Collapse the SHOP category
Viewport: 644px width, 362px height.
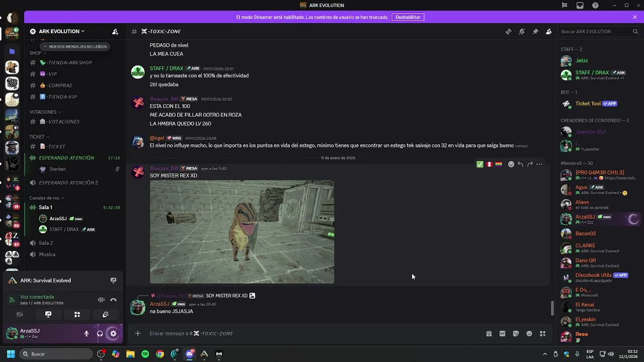pos(37,53)
